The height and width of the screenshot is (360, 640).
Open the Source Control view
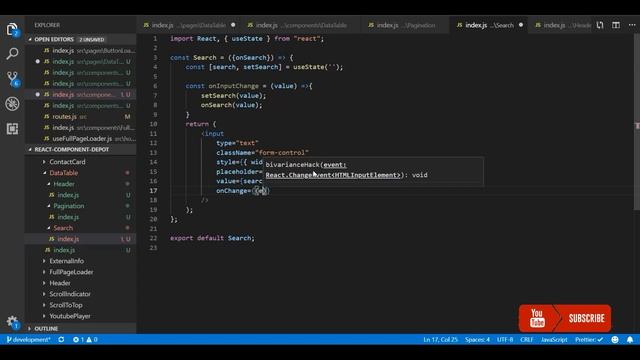coord(12,79)
